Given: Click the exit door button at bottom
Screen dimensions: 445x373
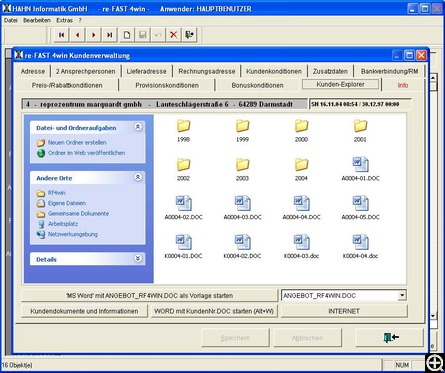Looking at the screenshot, I should 390,338.
